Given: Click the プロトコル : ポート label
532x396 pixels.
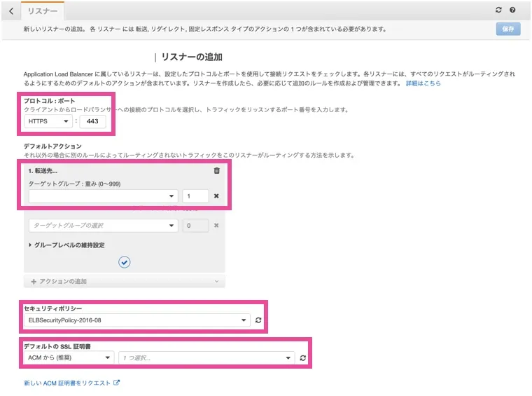Looking at the screenshot, I should click(x=49, y=101).
